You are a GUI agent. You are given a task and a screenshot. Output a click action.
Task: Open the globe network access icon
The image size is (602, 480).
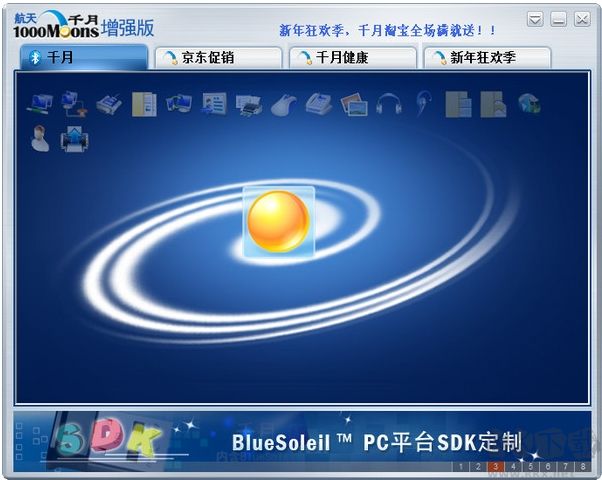pyautogui.click(x=529, y=104)
